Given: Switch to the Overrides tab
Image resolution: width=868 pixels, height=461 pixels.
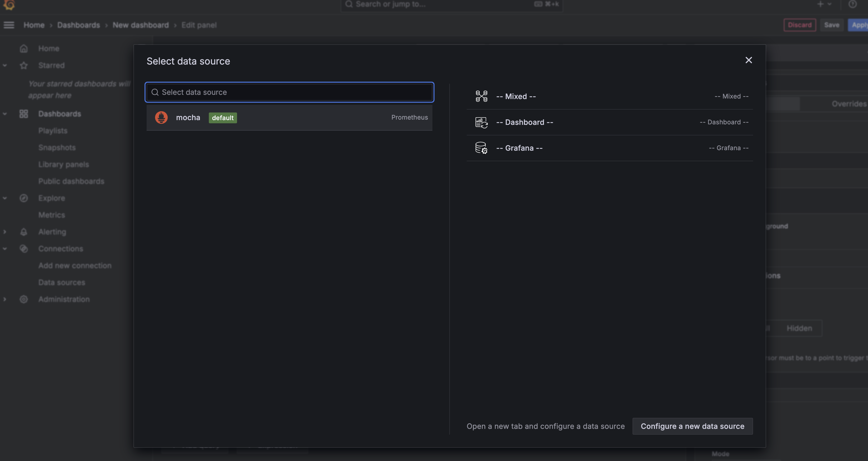Looking at the screenshot, I should 848,104.
